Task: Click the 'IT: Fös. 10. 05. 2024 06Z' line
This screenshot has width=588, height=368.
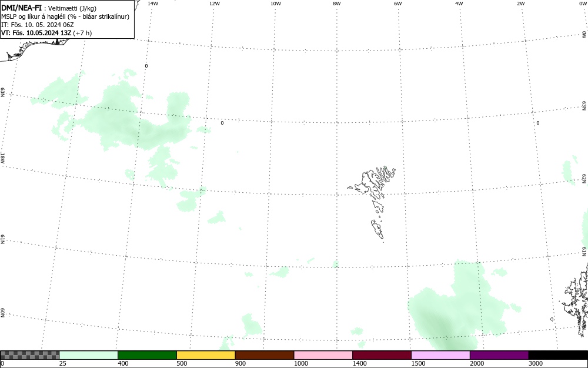Action: pos(38,25)
